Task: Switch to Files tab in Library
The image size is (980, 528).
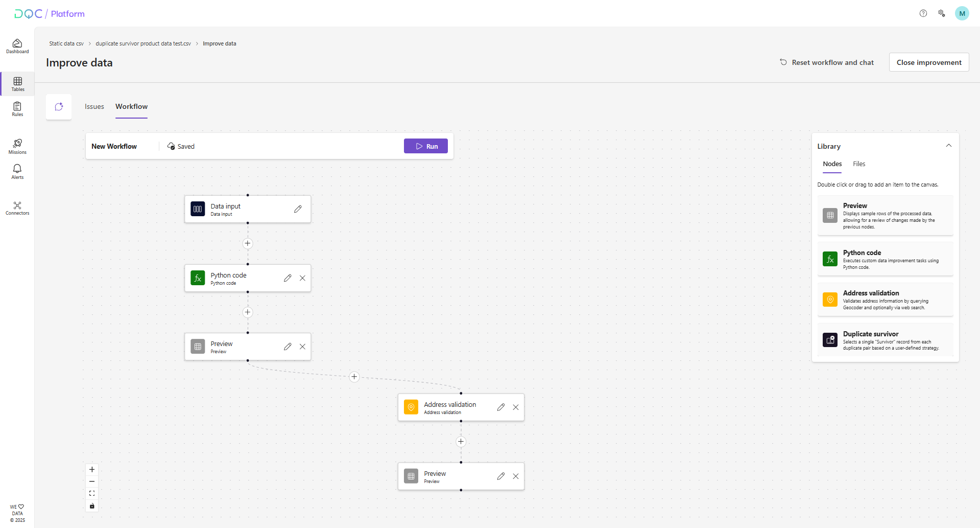Action: 858,164
